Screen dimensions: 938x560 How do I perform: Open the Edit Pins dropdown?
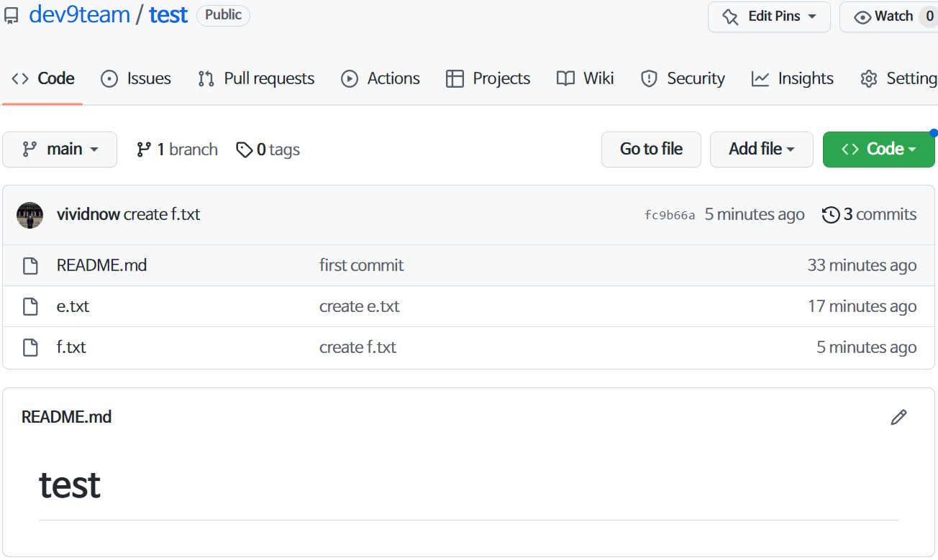click(769, 17)
